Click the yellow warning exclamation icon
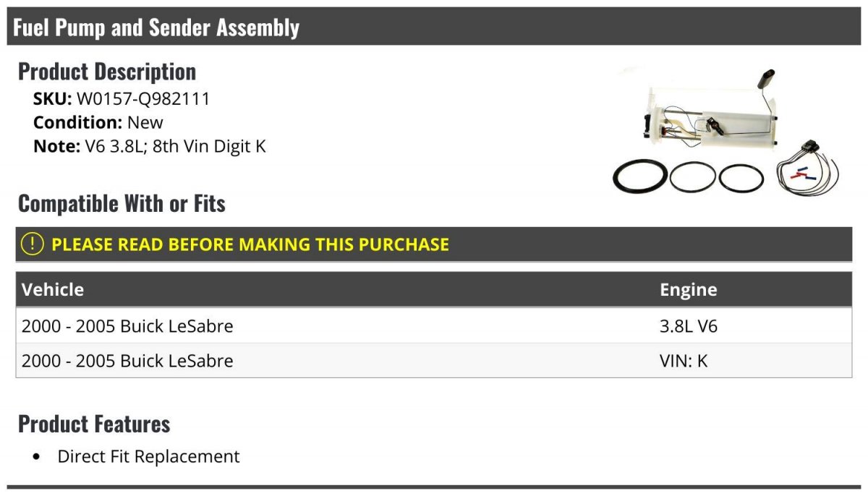 33,244
